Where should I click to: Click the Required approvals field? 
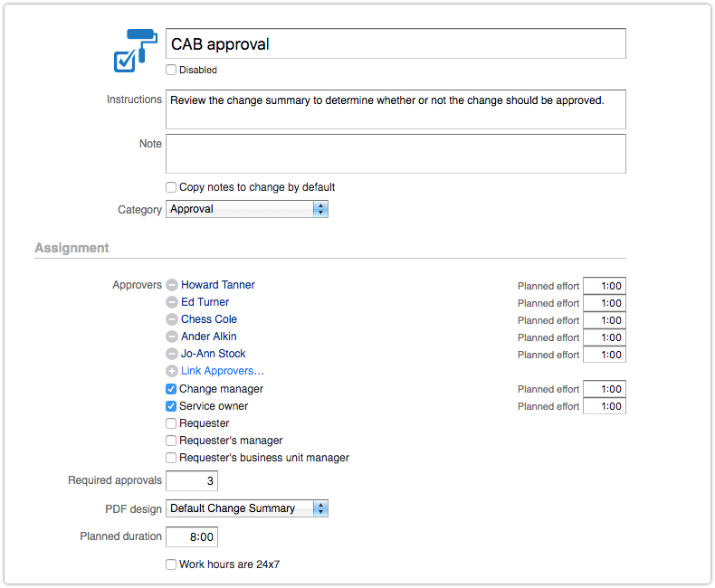[x=192, y=481]
